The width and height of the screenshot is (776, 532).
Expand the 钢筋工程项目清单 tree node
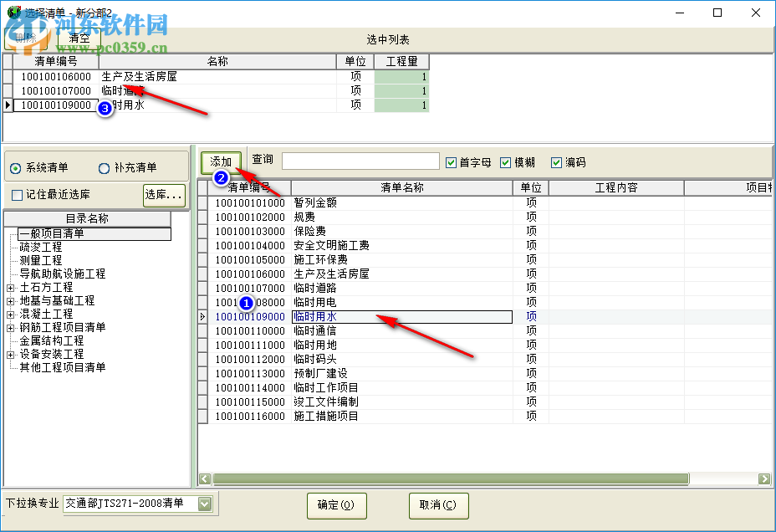point(10,327)
